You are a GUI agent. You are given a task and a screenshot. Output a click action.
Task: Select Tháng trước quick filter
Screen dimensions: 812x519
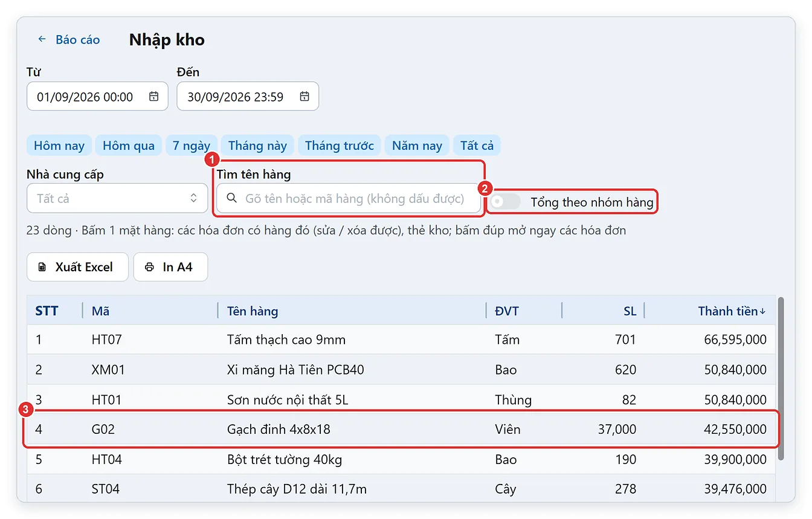(340, 146)
